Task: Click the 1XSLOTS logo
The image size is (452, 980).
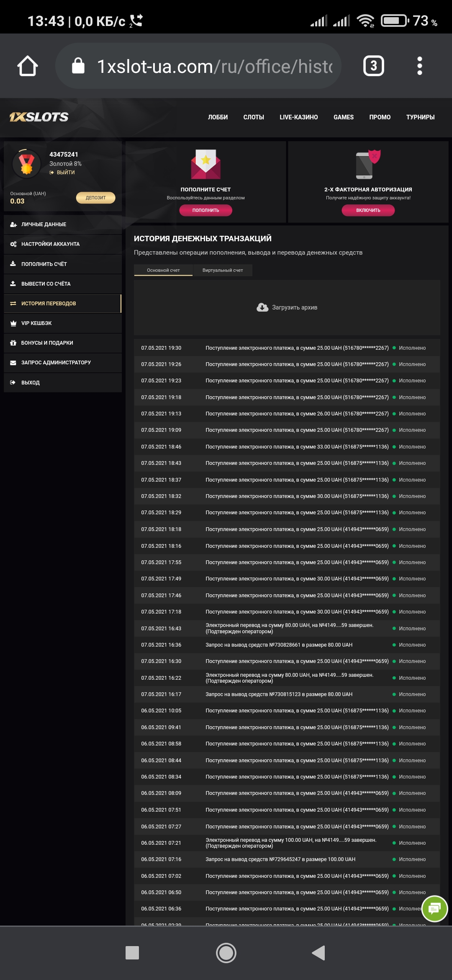Action: (39, 117)
